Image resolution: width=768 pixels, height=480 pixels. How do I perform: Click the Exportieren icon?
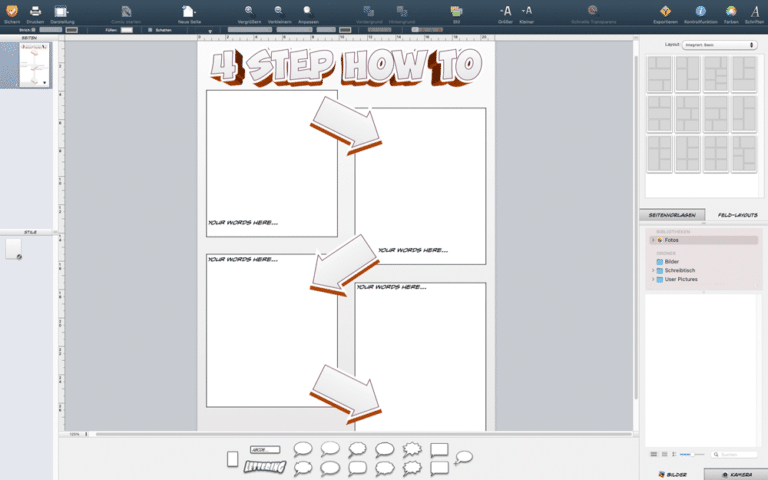[x=665, y=11]
